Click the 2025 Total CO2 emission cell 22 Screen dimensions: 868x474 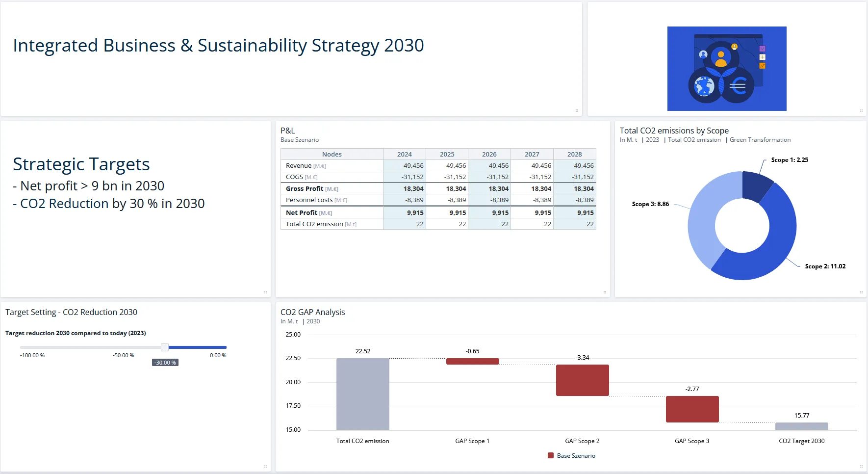[447, 224]
